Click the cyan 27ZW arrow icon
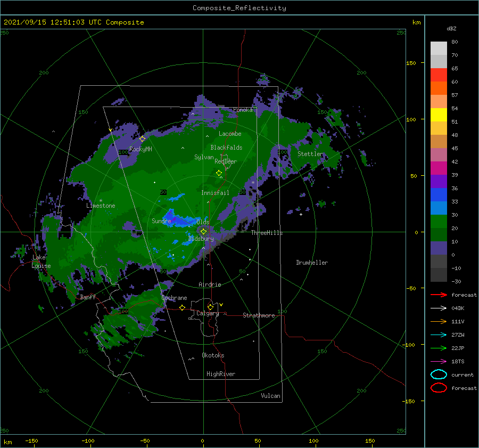This screenshot has height=448, width=479. (439, 335)
